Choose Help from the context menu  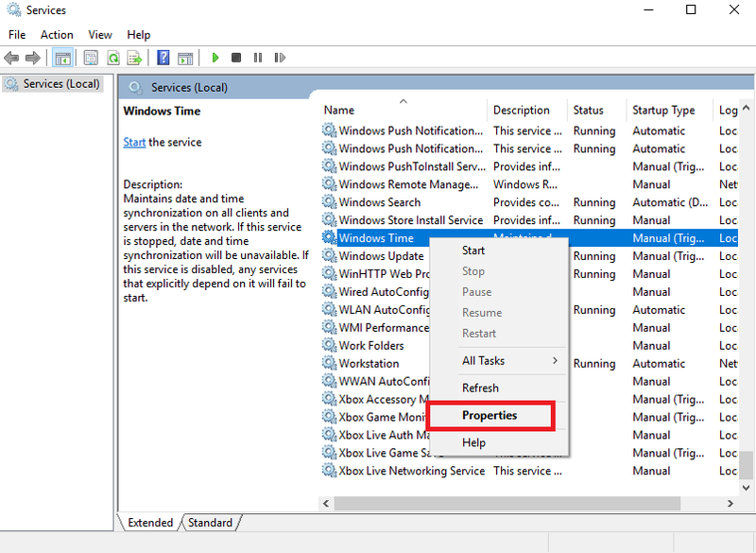(499, 442)
